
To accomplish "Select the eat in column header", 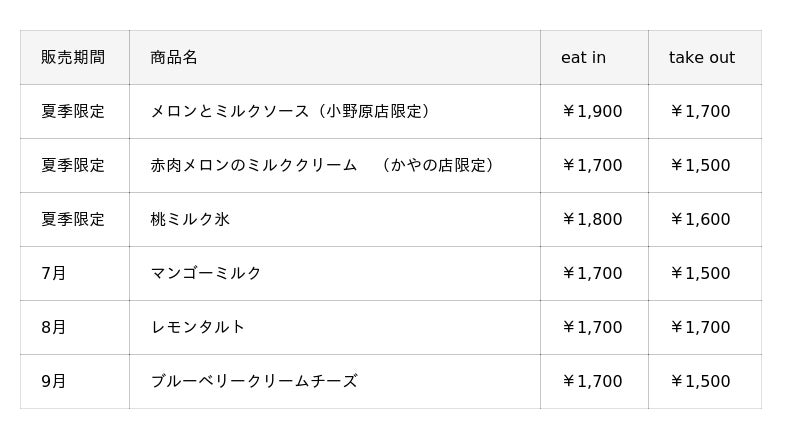I will (x=583, y=58).
